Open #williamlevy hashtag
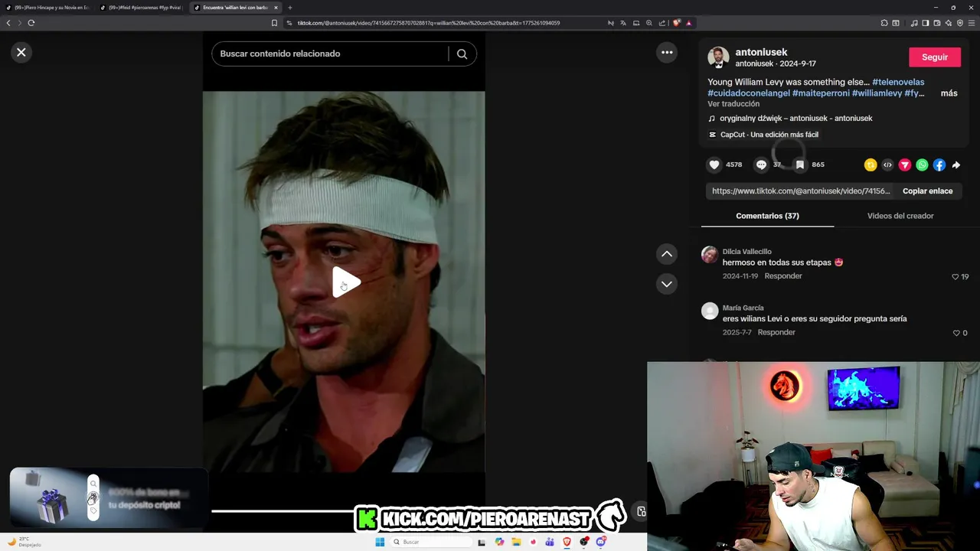 [877, 93]
